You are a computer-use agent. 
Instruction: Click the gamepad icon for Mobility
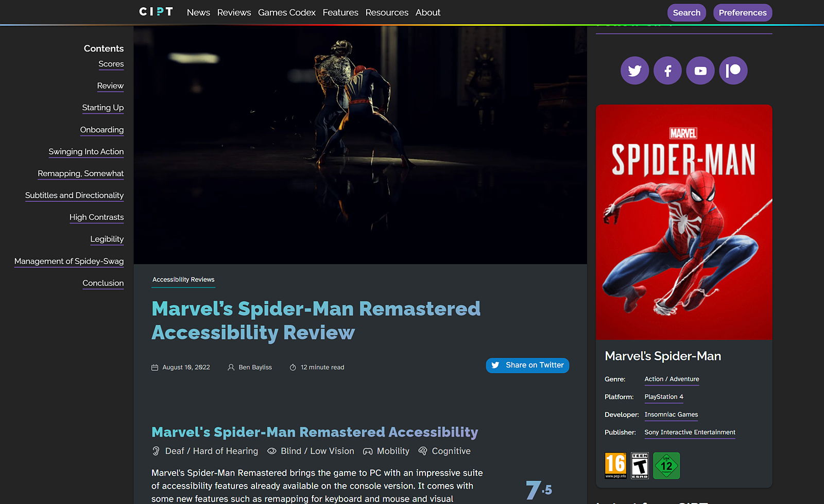[368, 451]
